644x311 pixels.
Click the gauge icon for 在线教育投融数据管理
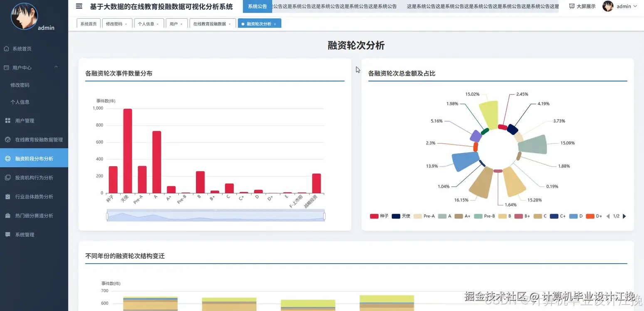click(x=7, y=140)
